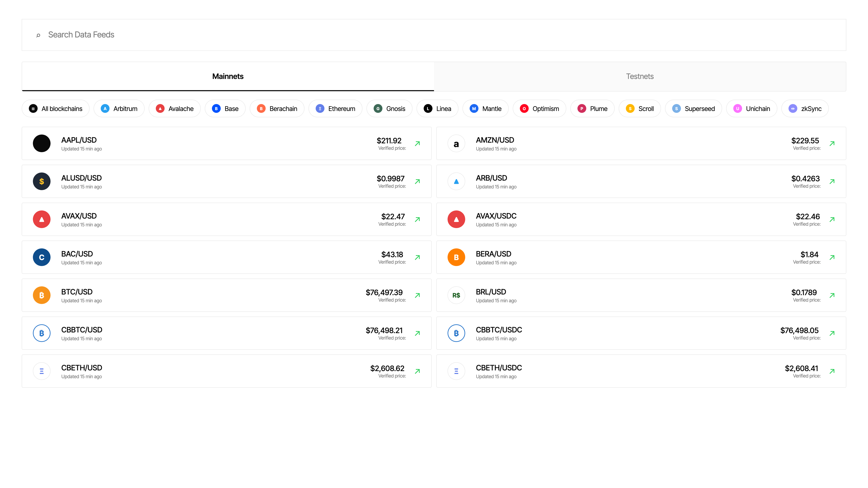Viewport: 868px width, 488px height.
Task: Filter feeds by zkSync
Action: 805,108
